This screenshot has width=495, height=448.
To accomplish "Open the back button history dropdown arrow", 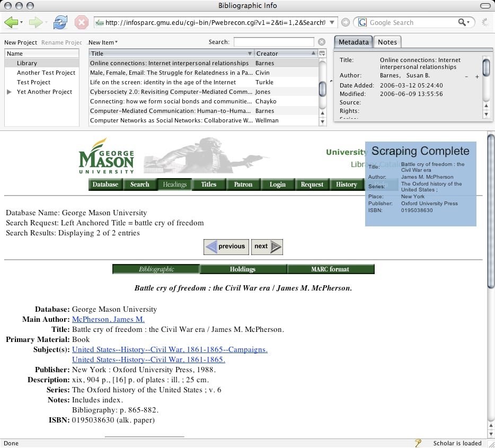I will coord(21,22).
